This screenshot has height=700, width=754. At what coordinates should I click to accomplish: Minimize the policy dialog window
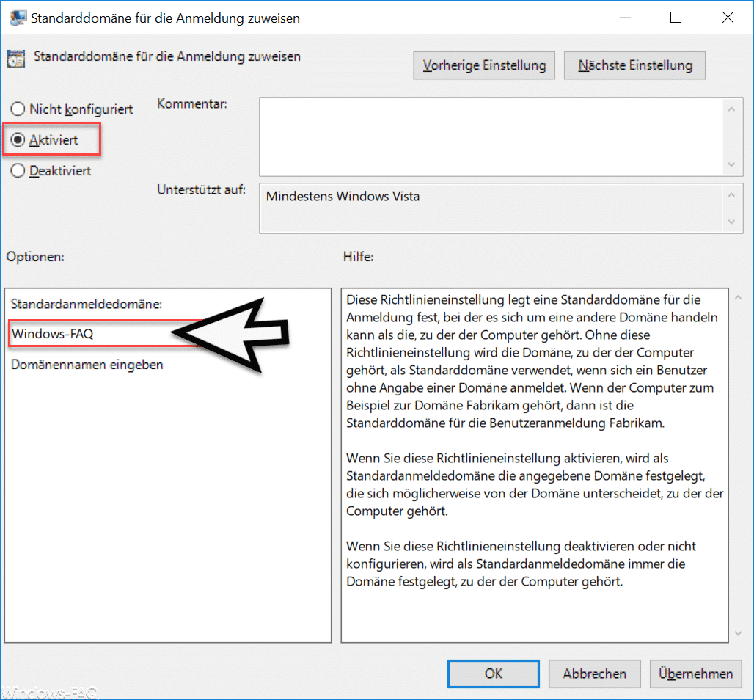click(x=625, y=18)
